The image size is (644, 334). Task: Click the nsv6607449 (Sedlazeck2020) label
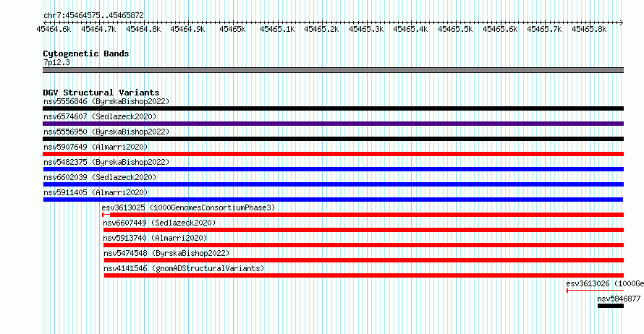click(x=159, y=223)
